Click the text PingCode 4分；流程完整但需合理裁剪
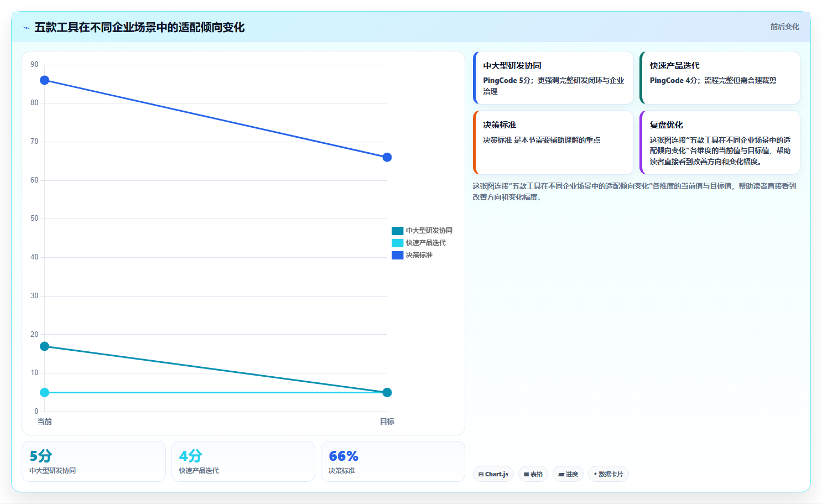822x504 pixels. 713,80
